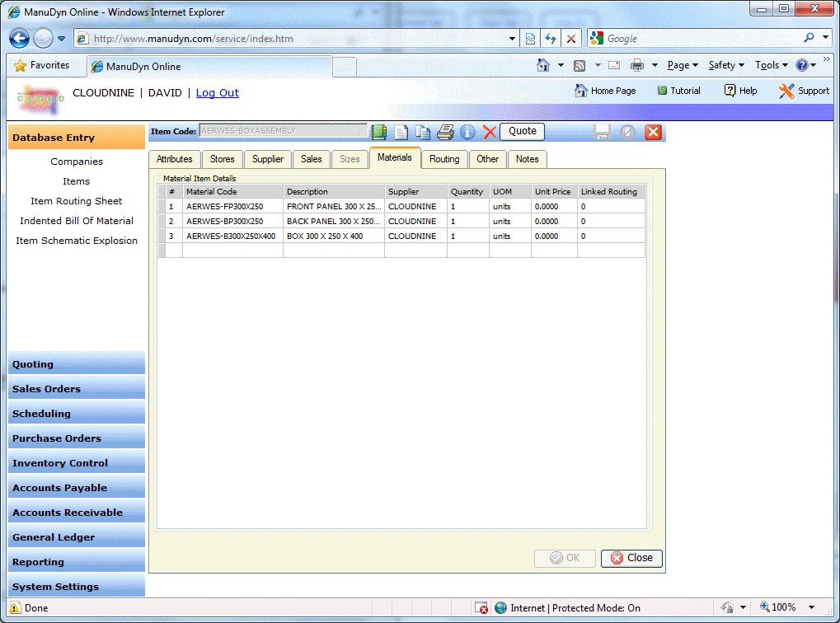Click the red X delete item icon
Screen dimensions: 840x623
(489, 132)
